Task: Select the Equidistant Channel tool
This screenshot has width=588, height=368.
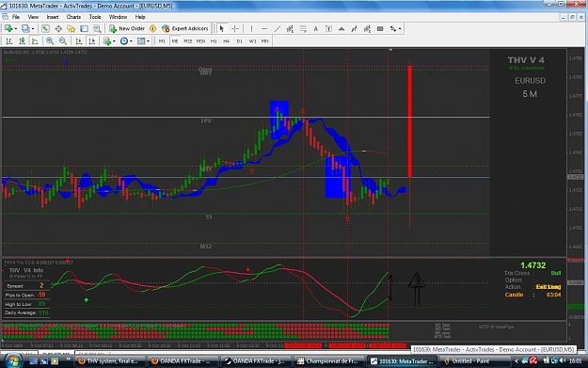Action: [290, 28]
